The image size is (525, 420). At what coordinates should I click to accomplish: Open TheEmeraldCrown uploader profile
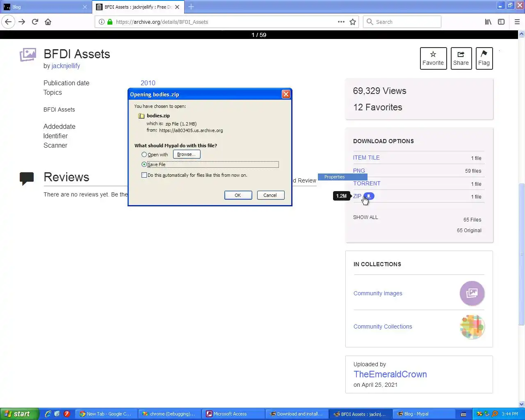[x=390, y=374]
